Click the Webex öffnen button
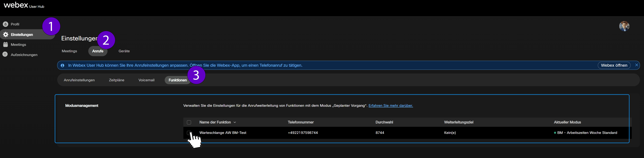This screenshot has width=644, height=158. [x=614, y=65]
